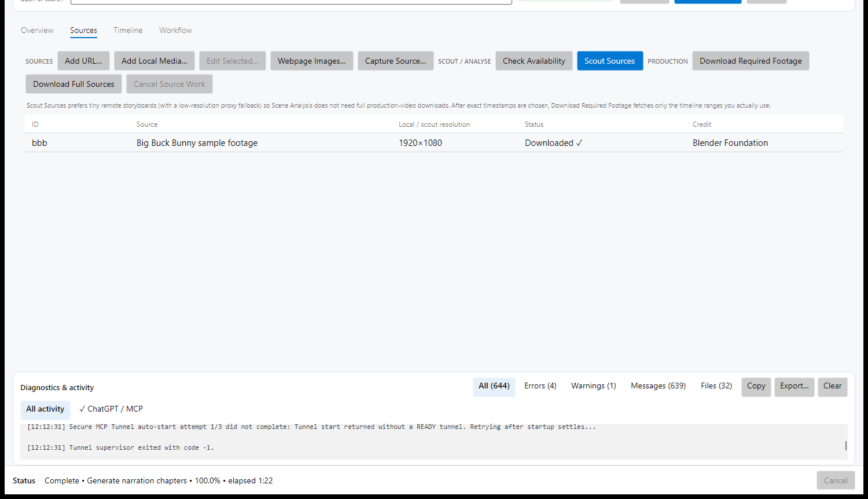Click the Status column header
The image size is (868, 499).
pos(534,124)
